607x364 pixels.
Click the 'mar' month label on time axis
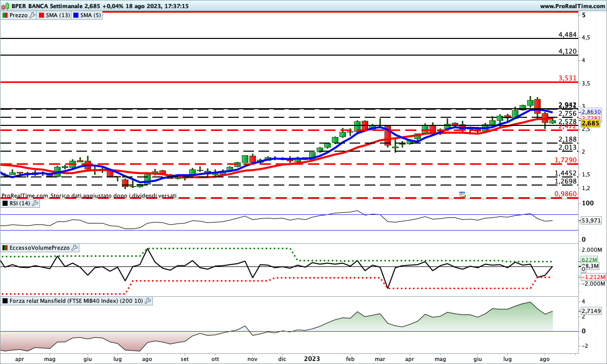[x=379, y=358]
